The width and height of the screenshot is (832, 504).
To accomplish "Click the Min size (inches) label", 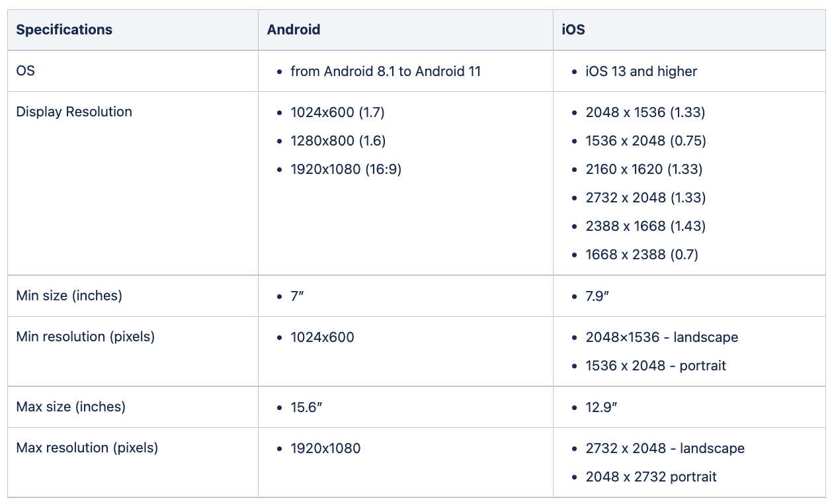I will tap(69, 296).
